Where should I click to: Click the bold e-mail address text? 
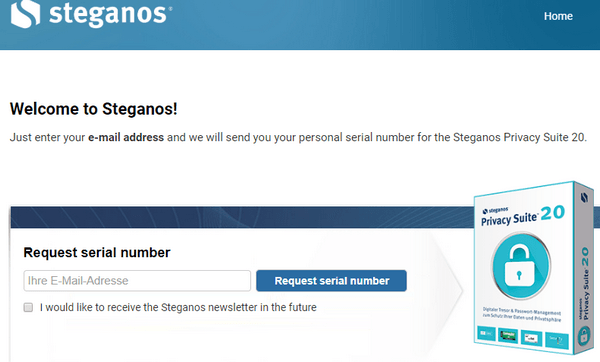click(126, 137)
